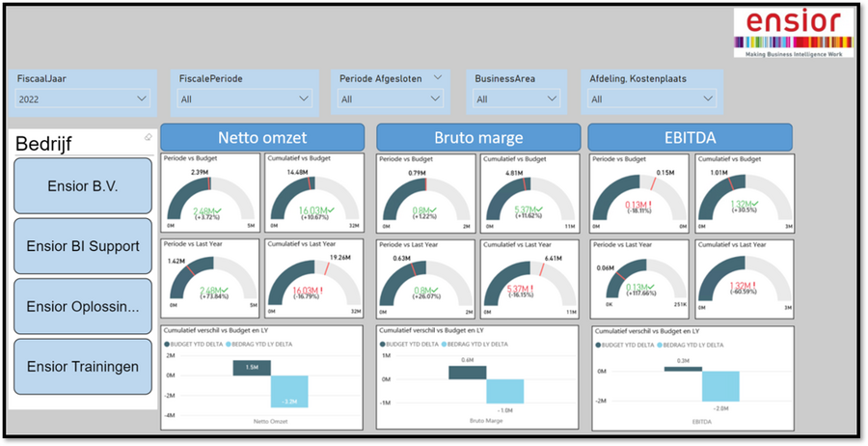Viewport: 868px width, 446px height.
Task: Click Bruto marge Cumulatief vs Budget gauge
Action: (x=529, y=193)
